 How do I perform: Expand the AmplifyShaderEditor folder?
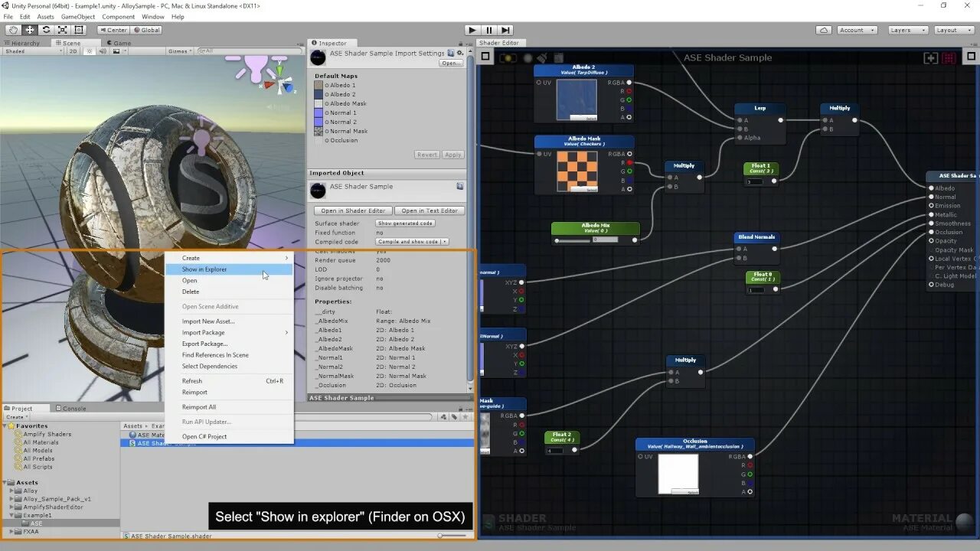click(11, 507)
